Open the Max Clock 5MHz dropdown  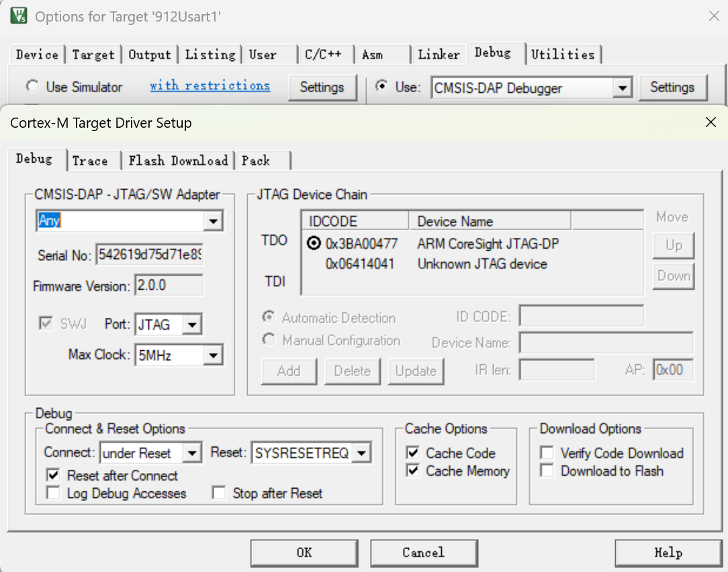pos(213,356)
